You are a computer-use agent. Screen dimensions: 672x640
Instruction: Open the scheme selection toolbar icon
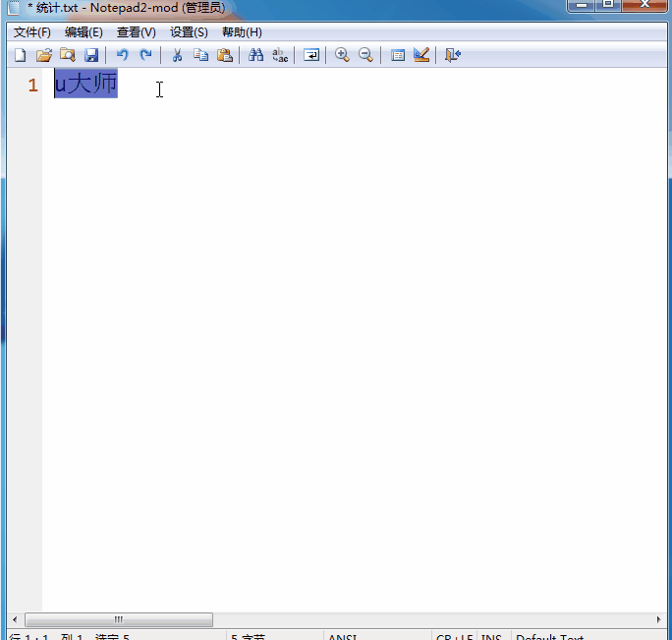point(398,55)
